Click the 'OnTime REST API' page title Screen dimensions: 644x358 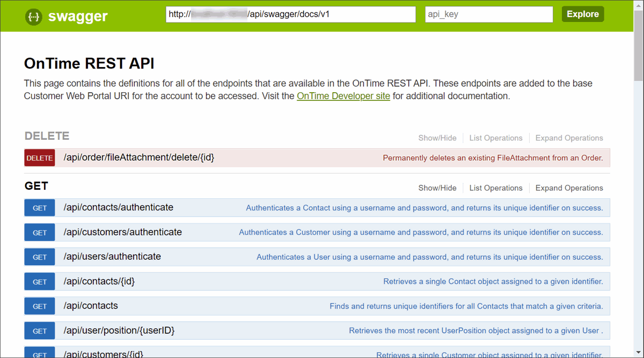[x=89, y=63]
